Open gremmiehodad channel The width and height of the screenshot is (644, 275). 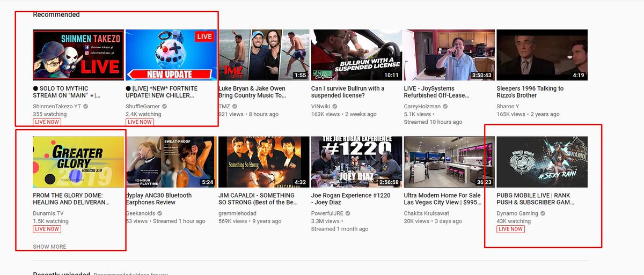(x=237, y=213)
